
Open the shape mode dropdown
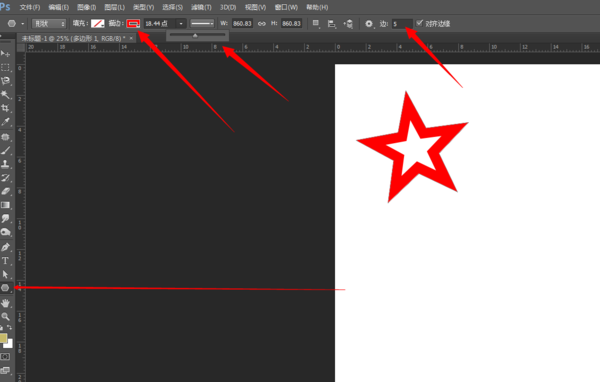[x=49, y=24]
